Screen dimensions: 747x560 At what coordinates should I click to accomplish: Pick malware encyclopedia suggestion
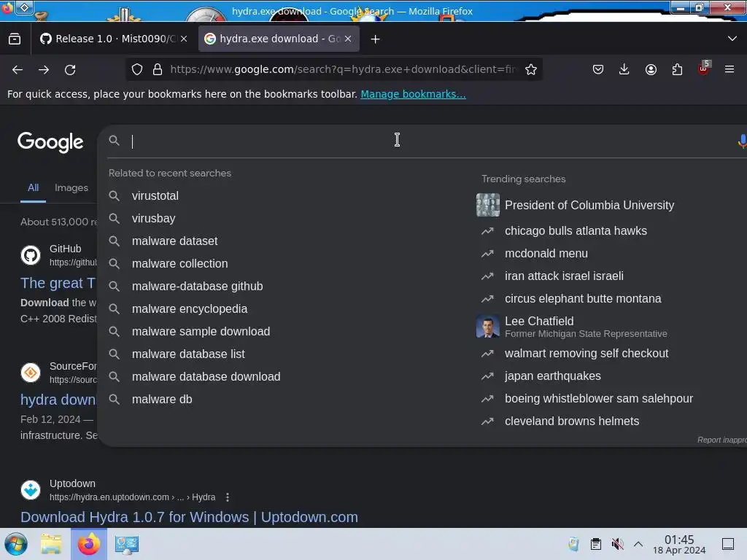click(190, 308)
